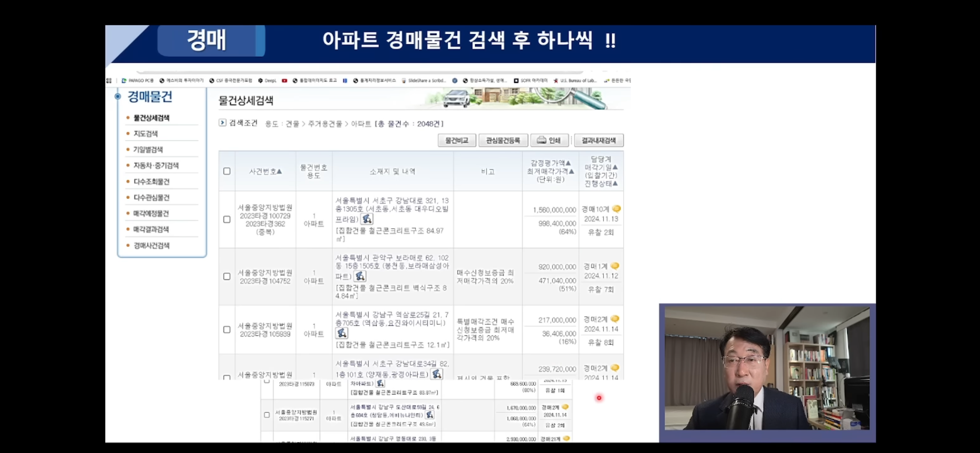Open map icon for 청담동 에비뉴나인티 listing
The height and width of the screenshot is (453, 980).
click(x=430, y=415)
